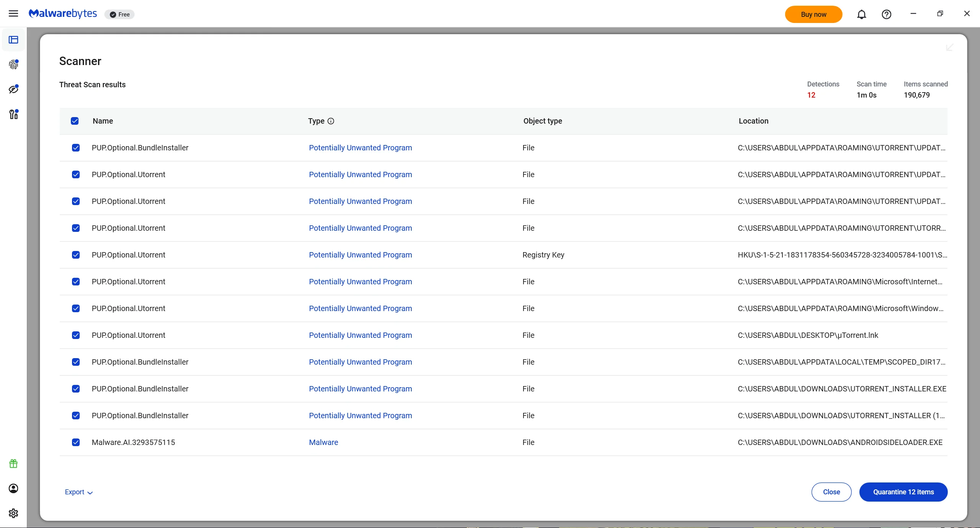Open the account profile icon
Viewport: 980px width, 528px height.
pos(13,489)
